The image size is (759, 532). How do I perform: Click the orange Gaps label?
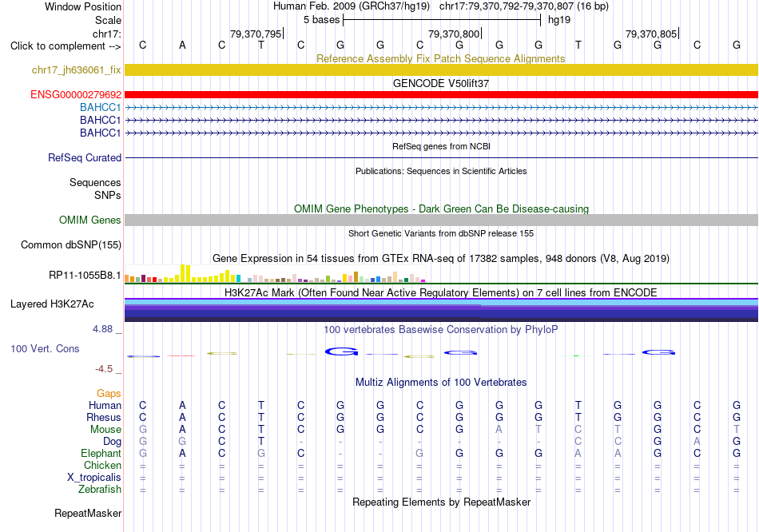click(x=109, y=394)
